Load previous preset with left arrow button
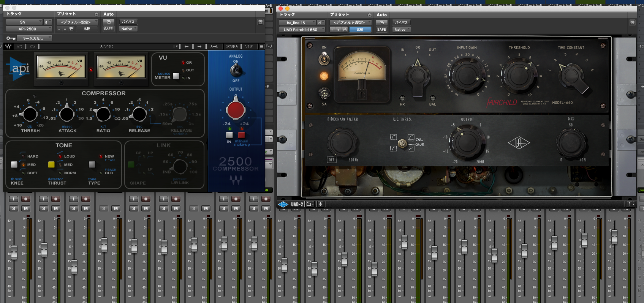 pyautogui.click(x=187, y=46)
